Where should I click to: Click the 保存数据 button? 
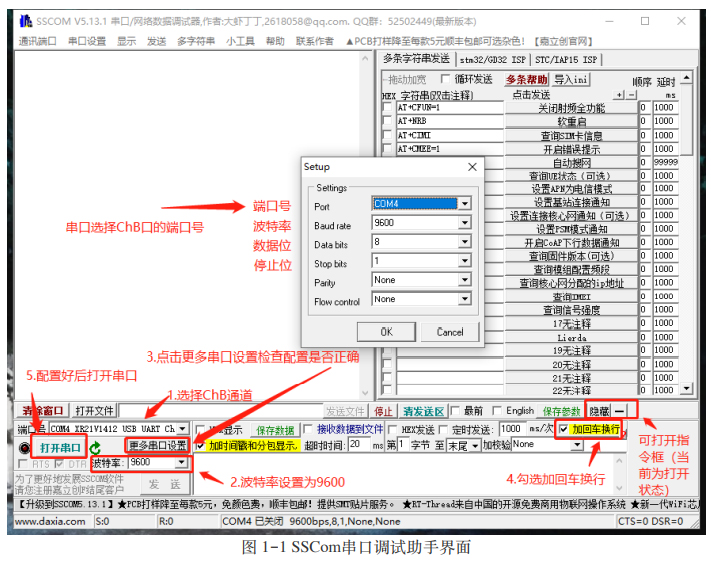click(275, 430)
